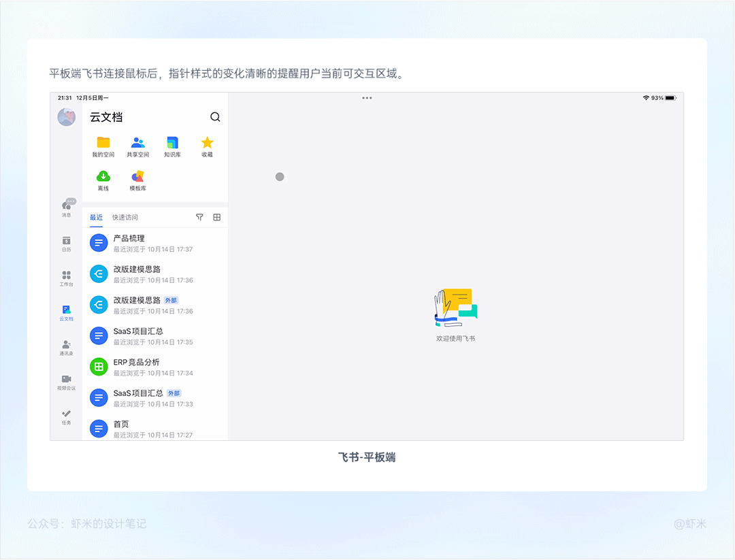
Task: Open 共享空间 shared space icon
Action: (138, 143)
